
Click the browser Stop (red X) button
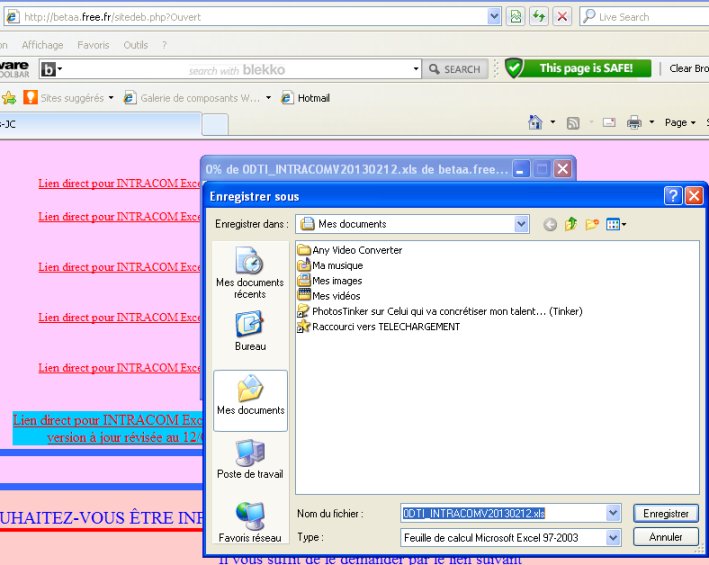563,16
